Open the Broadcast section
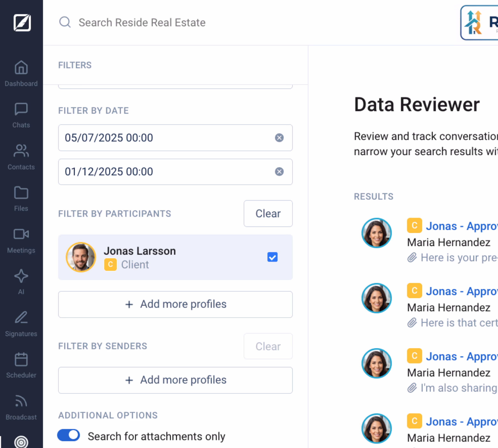 click(21, 407)
